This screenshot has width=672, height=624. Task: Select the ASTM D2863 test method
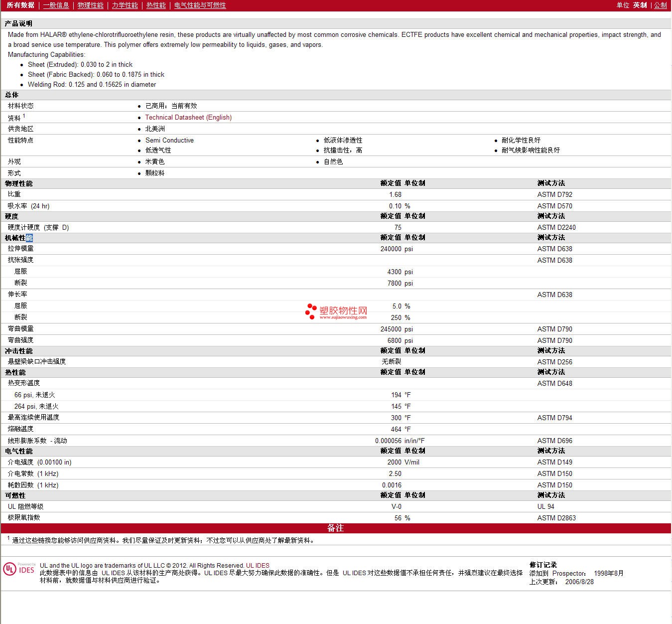coord(556,518)
